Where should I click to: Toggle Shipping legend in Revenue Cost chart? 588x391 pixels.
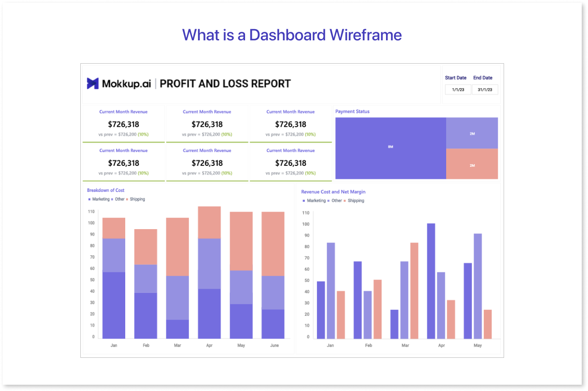[x=354, y=200]
